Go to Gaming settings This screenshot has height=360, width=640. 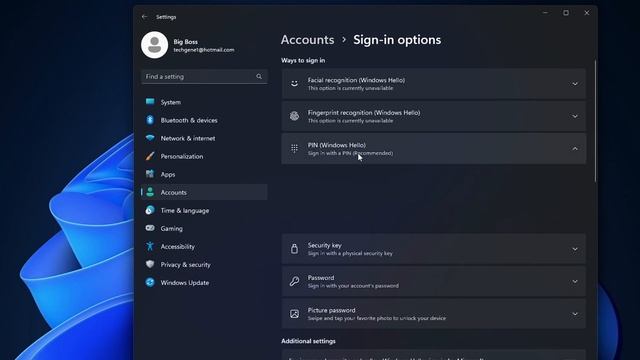coord(204,228)
